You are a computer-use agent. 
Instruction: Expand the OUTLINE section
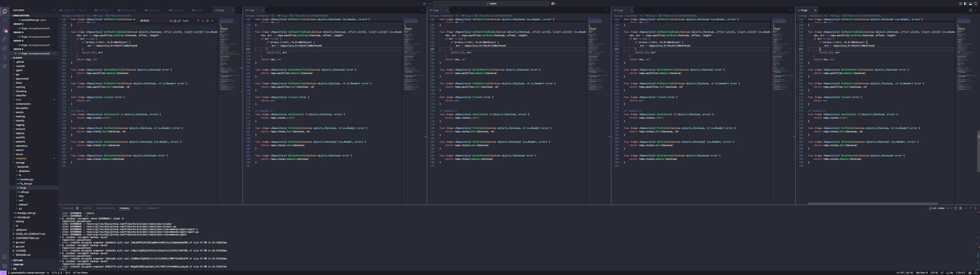[x=18, y=260]
